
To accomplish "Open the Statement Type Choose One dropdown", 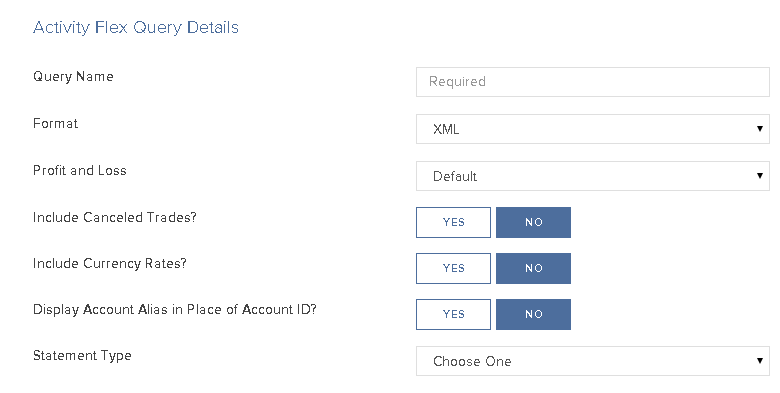I will [x=592, y=361].
